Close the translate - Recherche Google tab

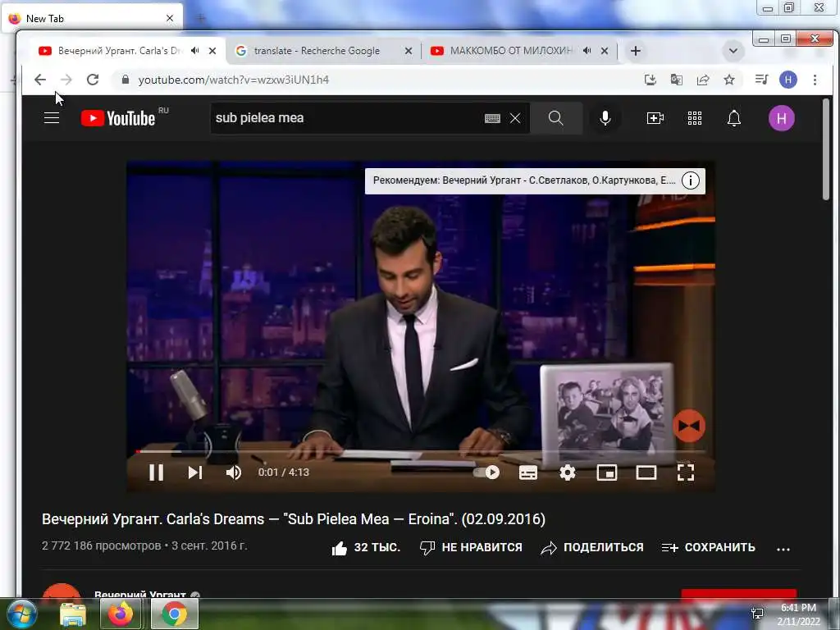pyautogui.click(x=409, y=51)
